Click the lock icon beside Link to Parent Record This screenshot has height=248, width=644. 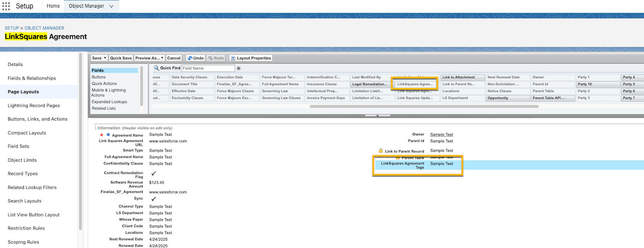click(x=381, y=151)
